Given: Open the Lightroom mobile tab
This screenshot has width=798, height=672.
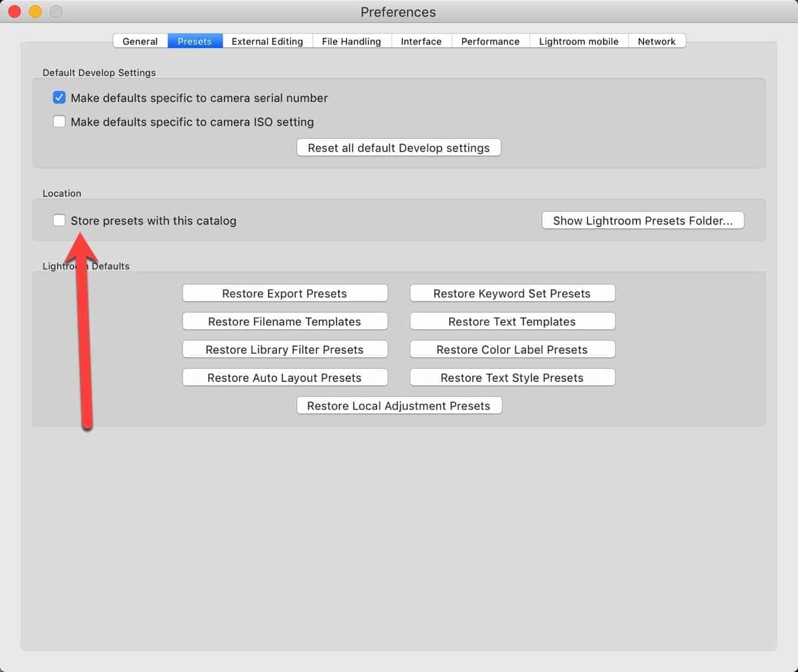Looking at the screenshot, I should [579, 41].
